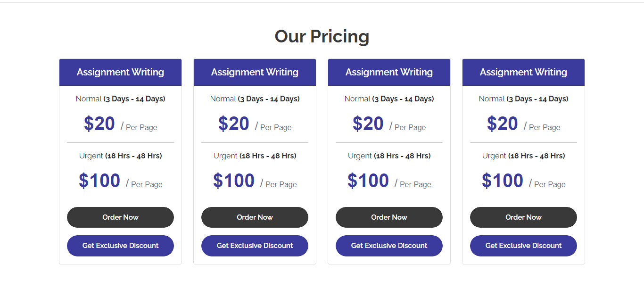Select Get Exclusive Discount in third card
Viewport: 644px width, 305px height.
click(x=389, y=246)
